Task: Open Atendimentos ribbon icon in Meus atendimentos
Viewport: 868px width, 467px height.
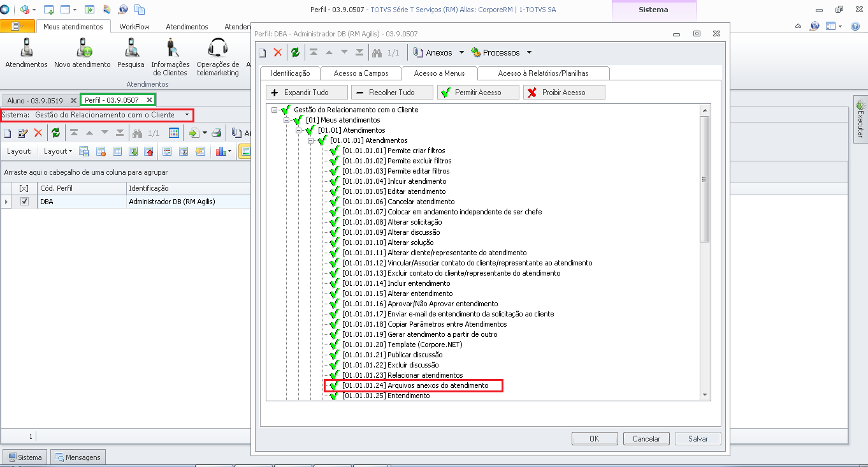Action: [x=26, y=48]
